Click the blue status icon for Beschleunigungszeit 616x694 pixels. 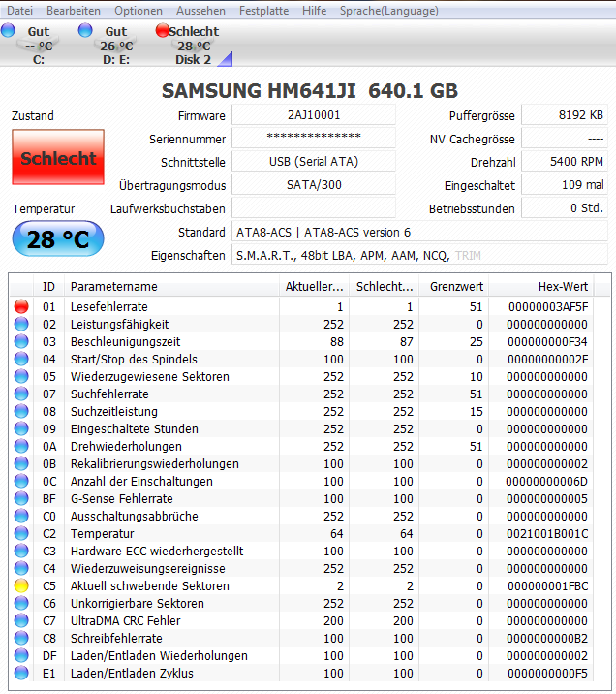(x=21, y=341)
